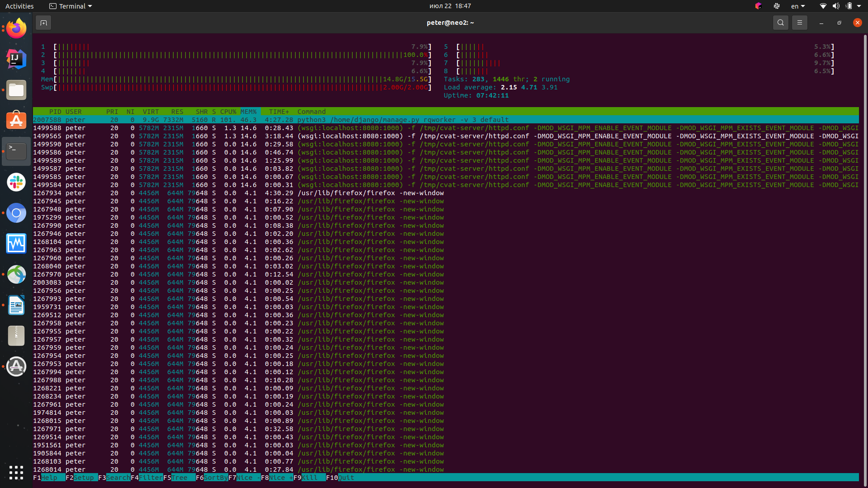This screenshot has height=488, width=868.
Task: Open Ubuntu Software from the dock
Action: click(x=16, y=121)
